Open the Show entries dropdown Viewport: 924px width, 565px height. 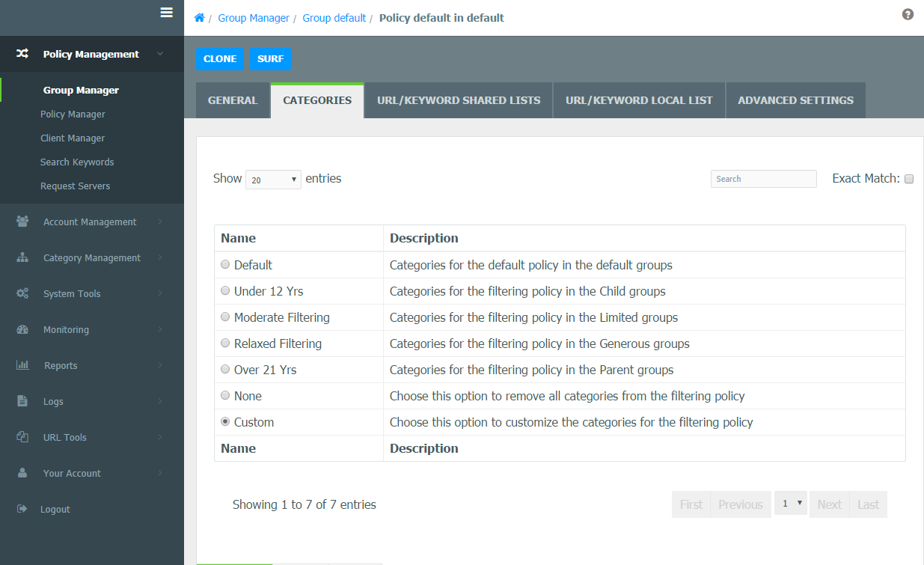(x=273, y=180)
